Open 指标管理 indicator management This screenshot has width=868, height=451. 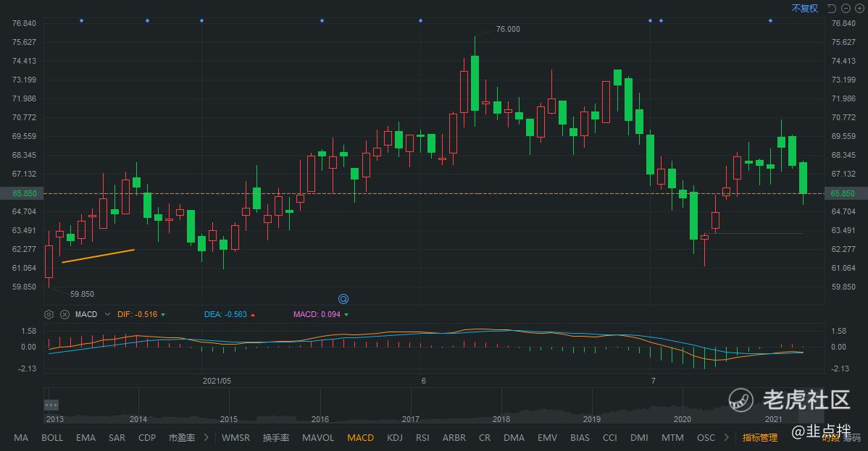pyautogui.click(x=759, y=438)
